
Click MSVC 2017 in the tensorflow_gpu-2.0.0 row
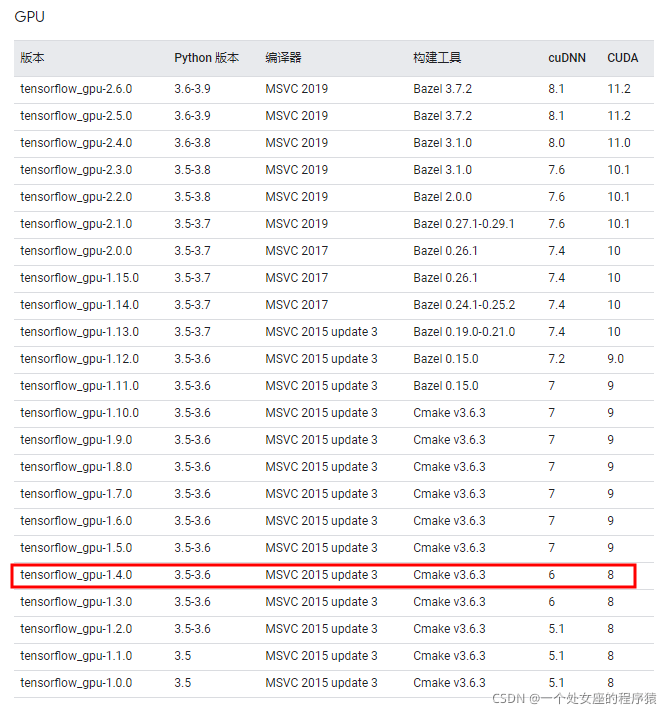coord(296,251)
